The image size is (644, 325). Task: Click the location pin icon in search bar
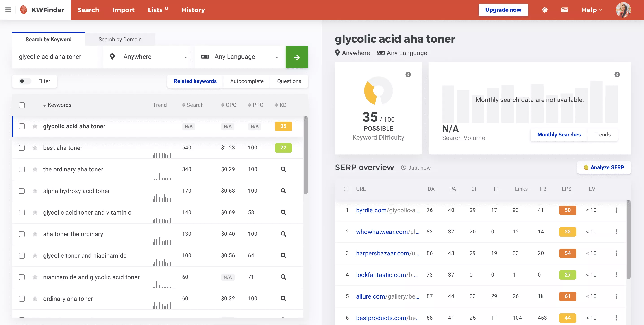click(x=112, y=57)
